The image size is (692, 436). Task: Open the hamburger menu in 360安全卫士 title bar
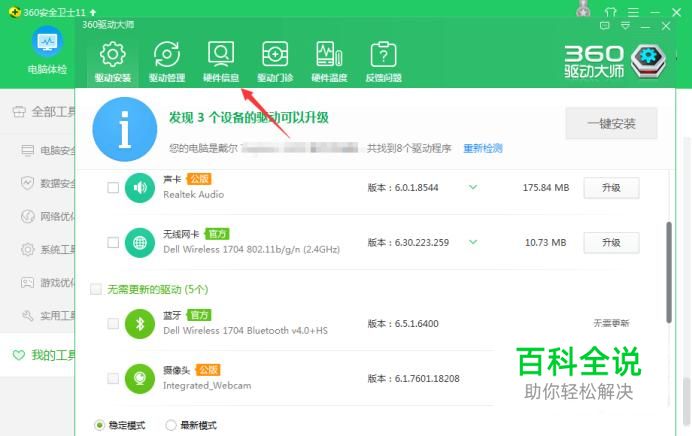point(633,12)
